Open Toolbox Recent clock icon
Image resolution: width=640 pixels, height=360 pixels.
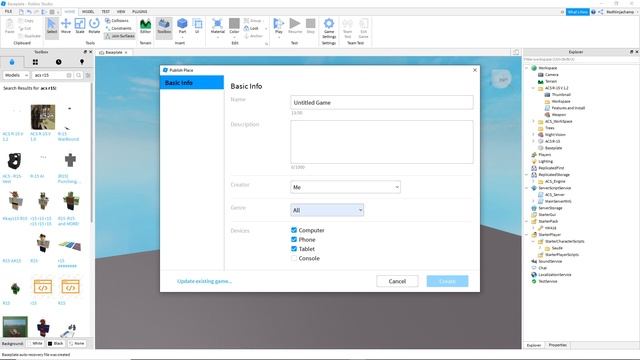[x=59, y=62]
